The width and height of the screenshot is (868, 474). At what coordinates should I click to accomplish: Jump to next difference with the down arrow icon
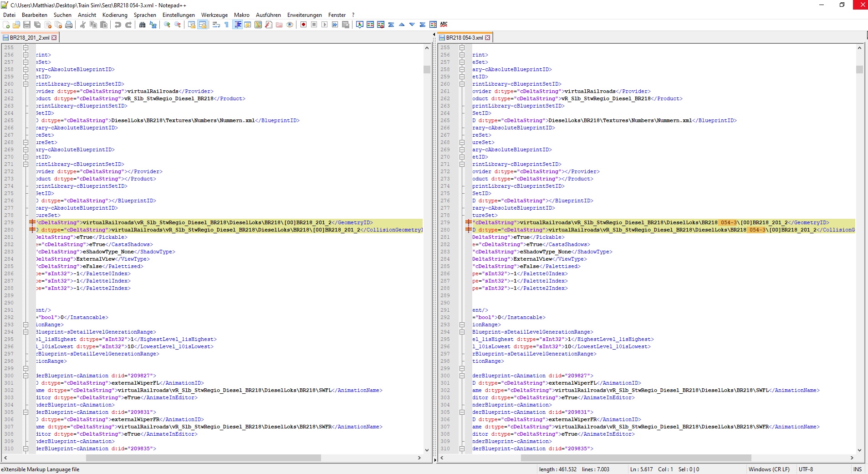[412, 25]
